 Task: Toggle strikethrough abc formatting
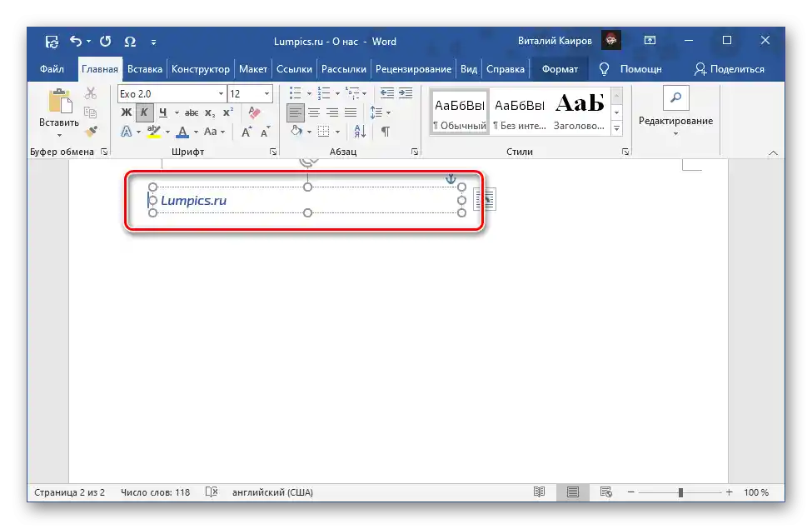pyautogui.click(x=192, y=112)
